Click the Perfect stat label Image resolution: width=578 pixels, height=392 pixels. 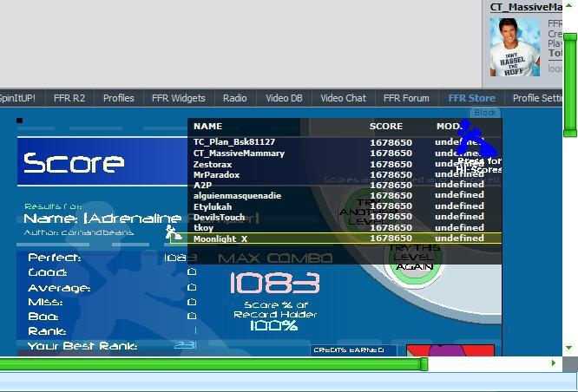pos(55,258)
